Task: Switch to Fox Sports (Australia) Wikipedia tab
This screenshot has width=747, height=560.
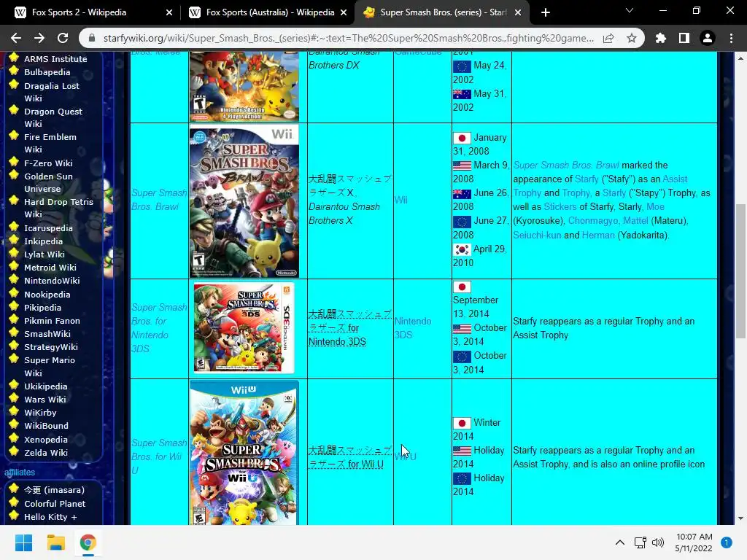Action: tap(268, 12)
